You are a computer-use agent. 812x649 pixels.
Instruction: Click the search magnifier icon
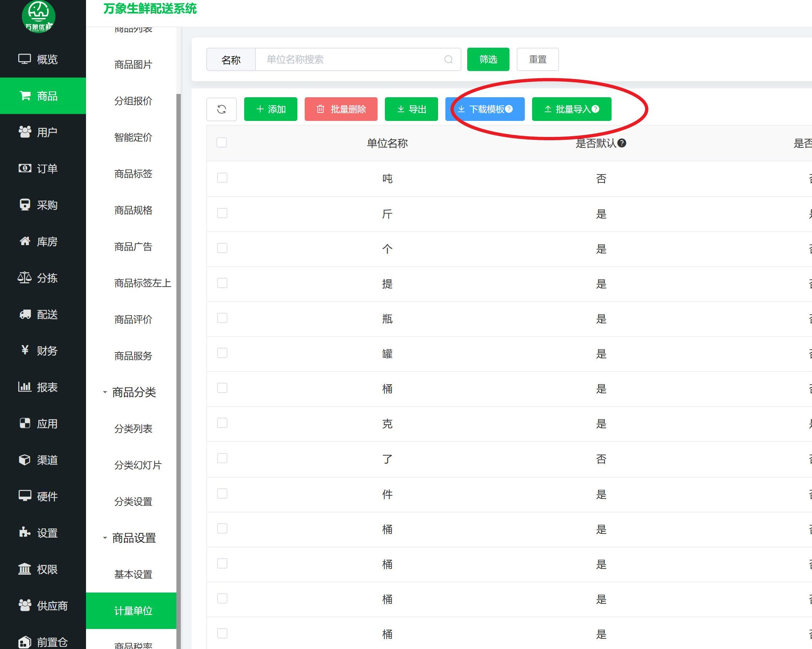click(448, 59)
